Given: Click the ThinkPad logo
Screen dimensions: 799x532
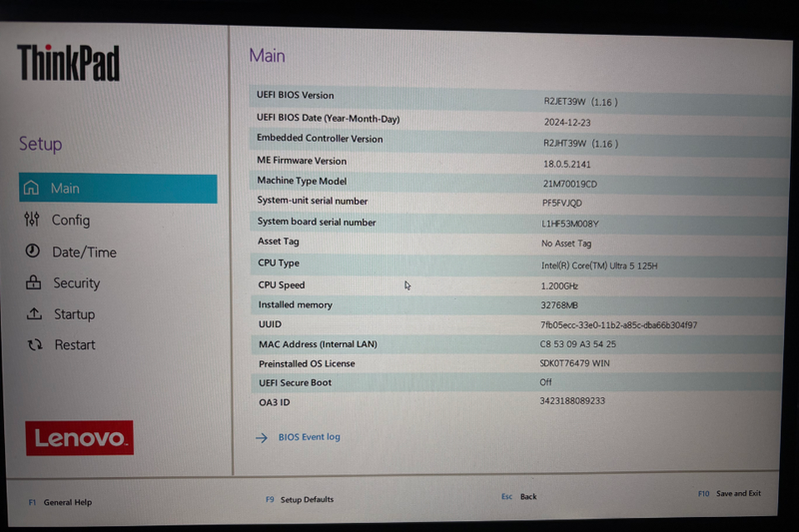Looking at the screenshot, I should (x=68, y=62).
